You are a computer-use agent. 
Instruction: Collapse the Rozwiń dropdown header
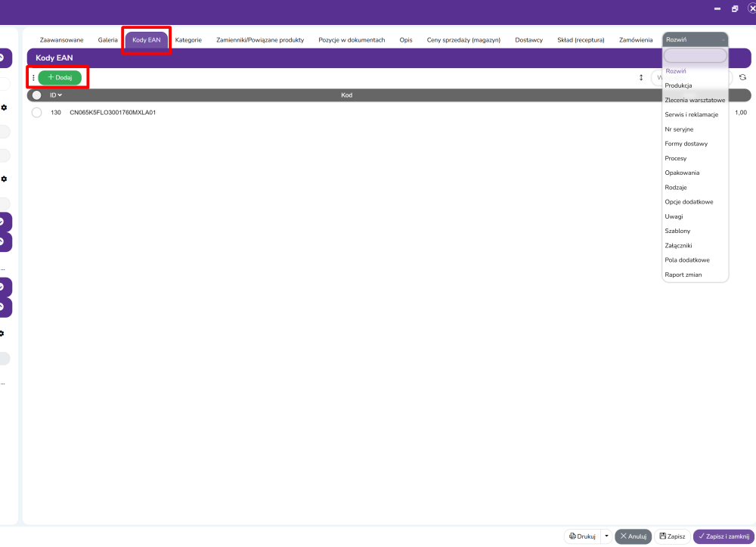(x=695, y=39)
